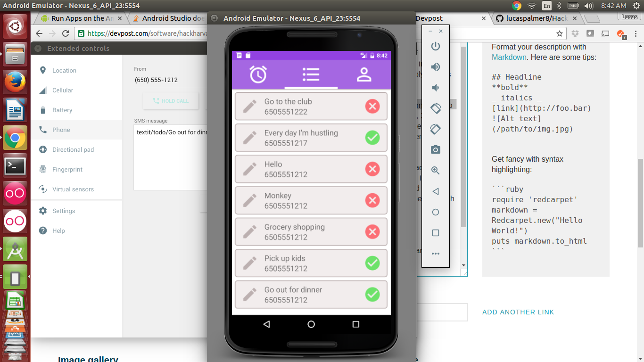The image size is (644, 362).
Task: Click emulator zoom magnifier icon
Action: pyautogui.click(x=436, y=171)
